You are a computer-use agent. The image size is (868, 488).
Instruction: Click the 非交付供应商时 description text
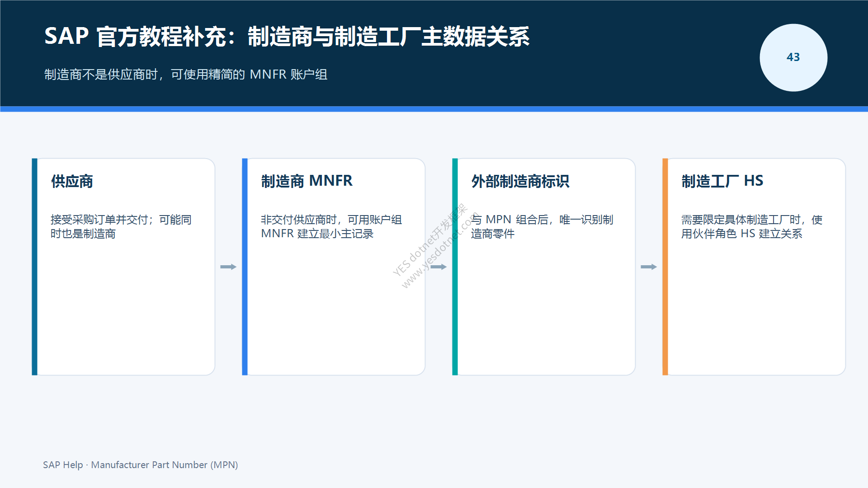point(331,227)
